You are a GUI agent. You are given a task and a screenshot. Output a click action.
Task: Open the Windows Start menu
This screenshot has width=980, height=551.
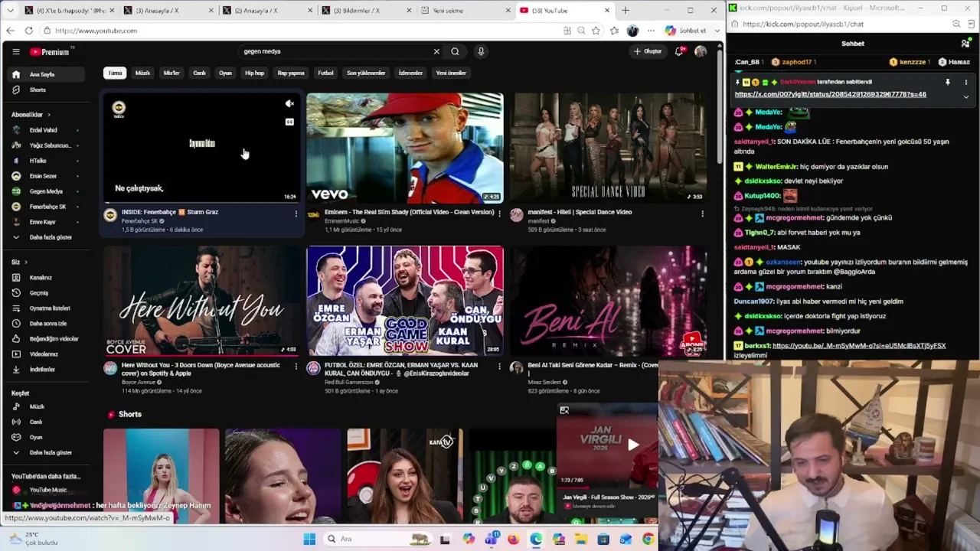pyautogui.click(x=309, y=539)
